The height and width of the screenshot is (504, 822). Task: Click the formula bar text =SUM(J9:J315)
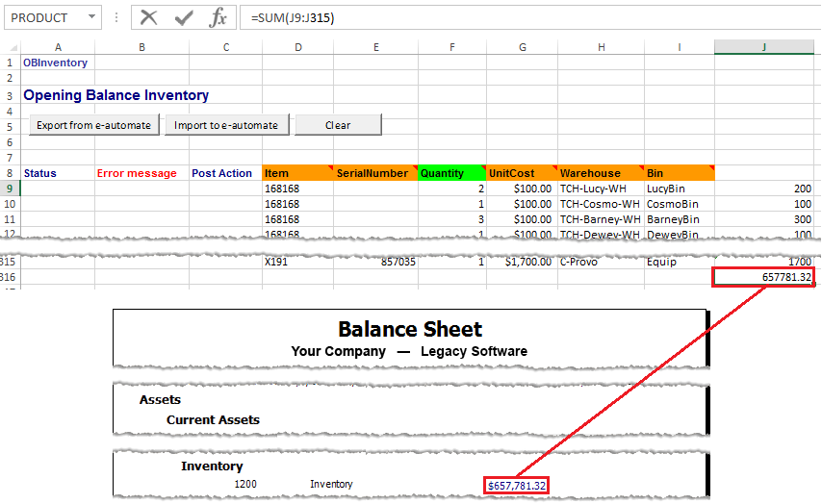point(293,17)
